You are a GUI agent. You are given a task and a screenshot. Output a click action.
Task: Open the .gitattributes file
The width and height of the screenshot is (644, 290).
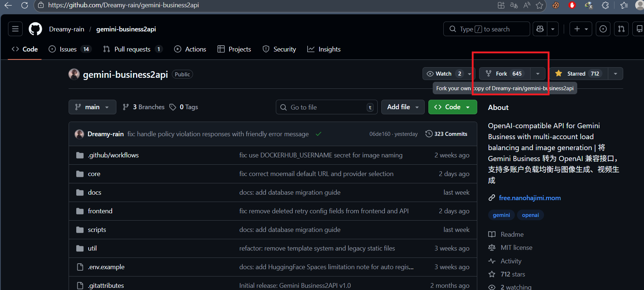coord(106,286)
